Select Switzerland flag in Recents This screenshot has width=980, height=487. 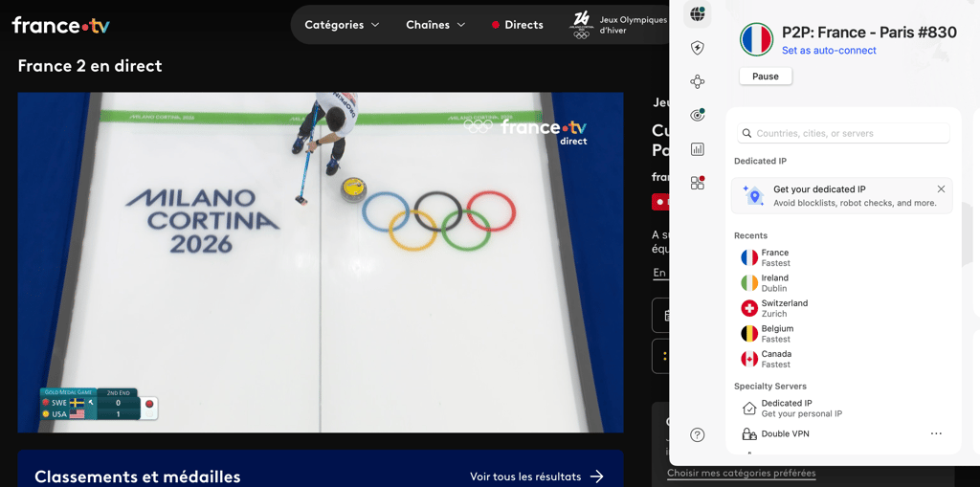pyautogui.click(x=748, y=308)
